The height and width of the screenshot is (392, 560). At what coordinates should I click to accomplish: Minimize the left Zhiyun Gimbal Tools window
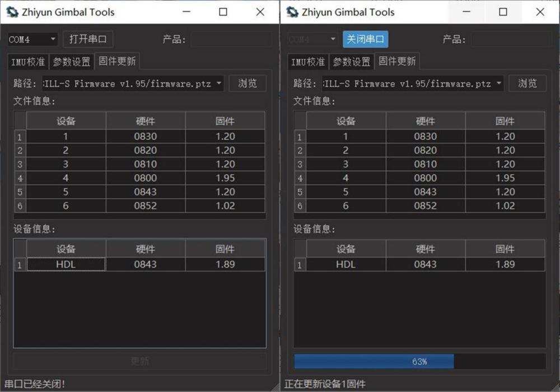(186, 12)
